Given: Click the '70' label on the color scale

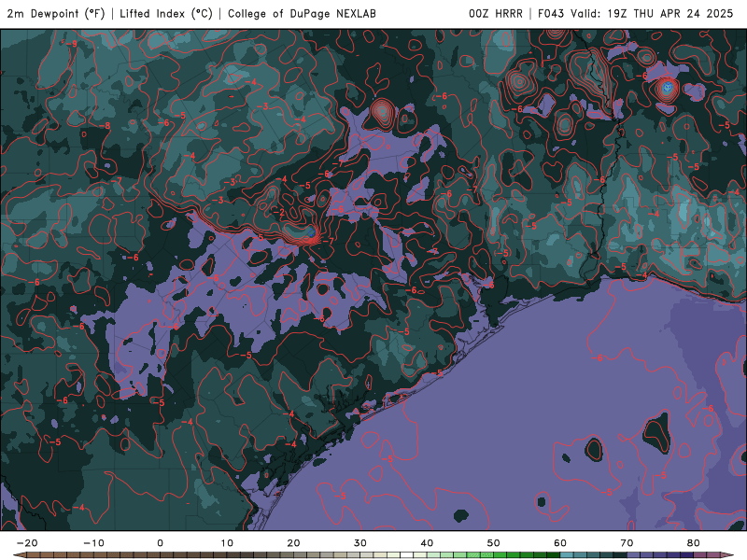Looking at the screenshot, I should click(627, 543).
